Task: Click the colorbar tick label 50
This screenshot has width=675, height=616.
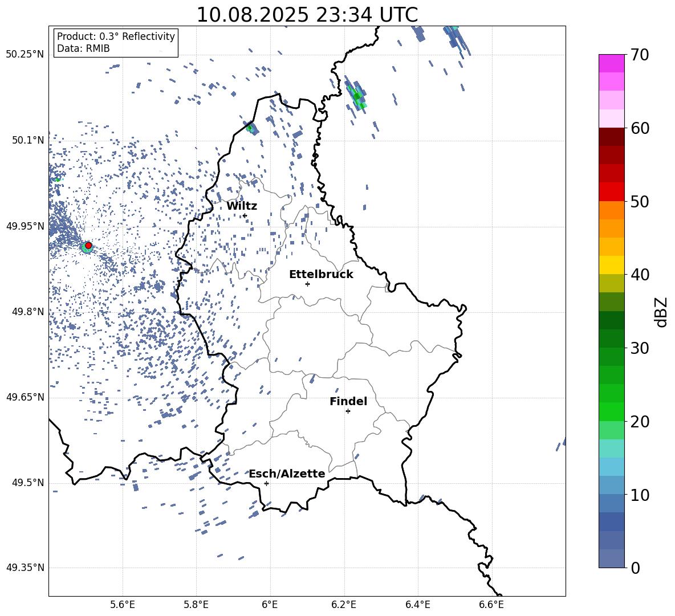Action: 640,202
